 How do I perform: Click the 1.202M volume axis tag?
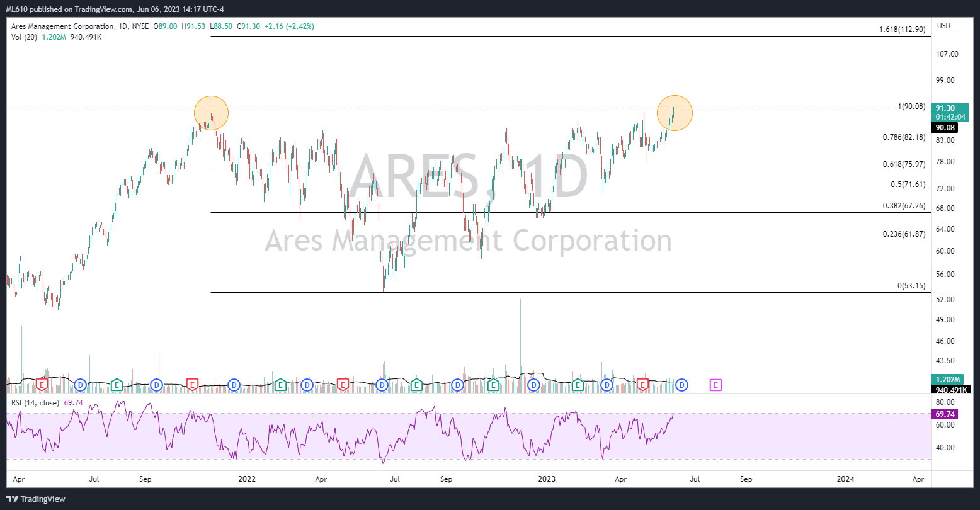click(x=947, y=380)
